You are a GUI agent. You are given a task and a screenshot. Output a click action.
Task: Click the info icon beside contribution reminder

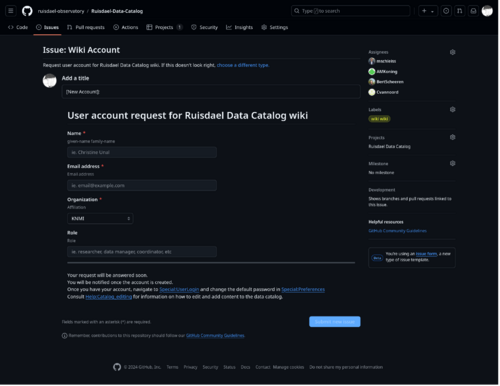[x=65, y=336]
